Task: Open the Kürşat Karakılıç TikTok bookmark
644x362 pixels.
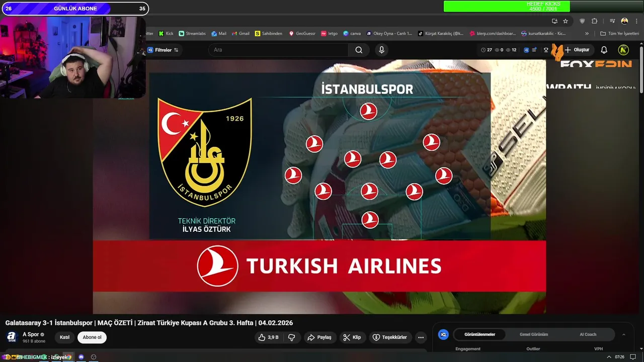Action: 441,34
